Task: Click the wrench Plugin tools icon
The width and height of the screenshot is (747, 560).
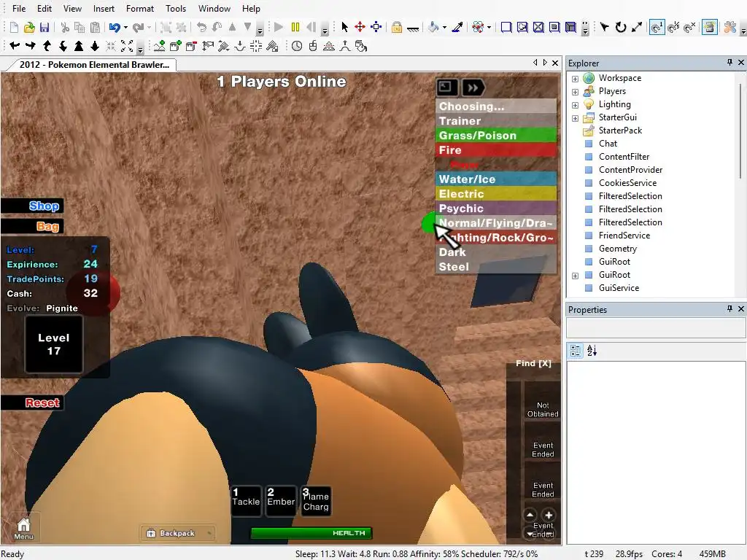Action: 729,27
